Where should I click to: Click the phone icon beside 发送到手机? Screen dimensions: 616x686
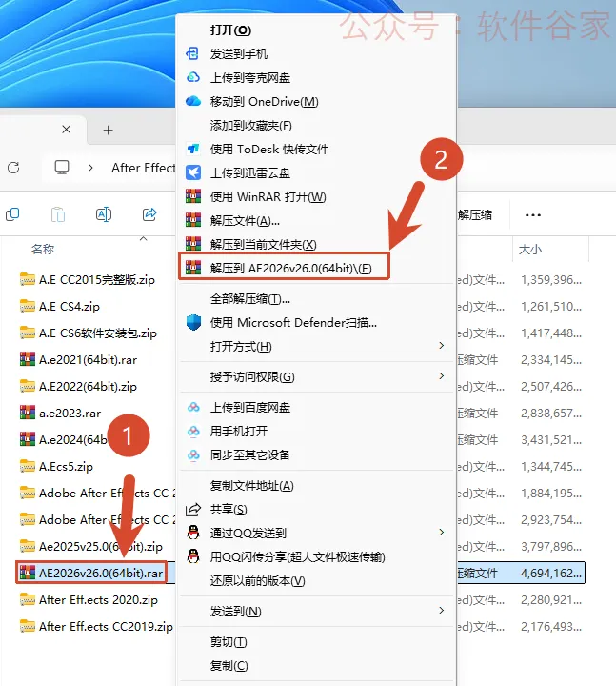192,53
